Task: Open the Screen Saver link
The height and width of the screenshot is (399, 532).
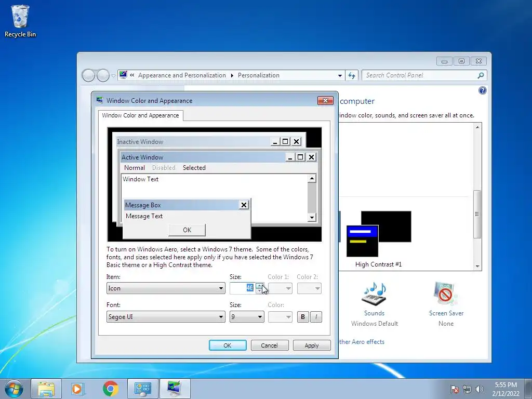Action: (446, 313)
